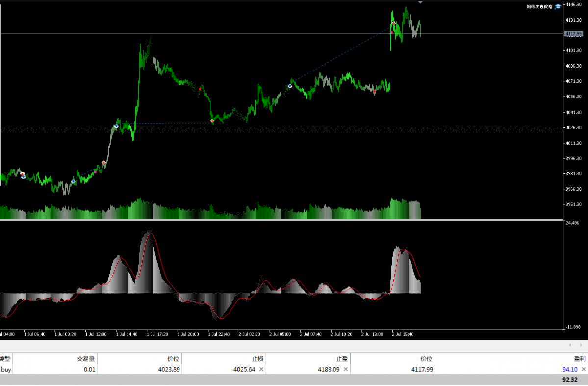Click the chart shift triangle marker
This screenshot has height=386, width=588.
[420, 2]
